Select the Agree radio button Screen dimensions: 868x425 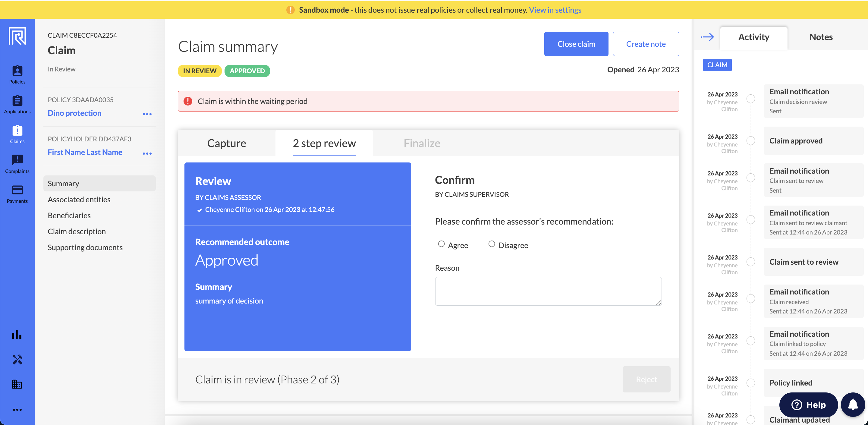pyautogui.click(x=441, y=244)
